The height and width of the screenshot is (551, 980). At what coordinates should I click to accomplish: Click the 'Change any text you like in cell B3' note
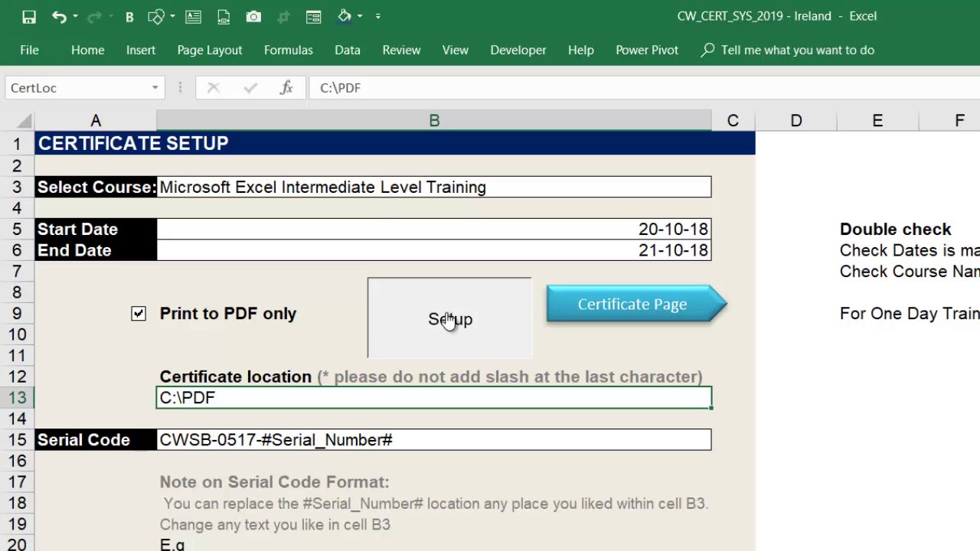point(275,525)
